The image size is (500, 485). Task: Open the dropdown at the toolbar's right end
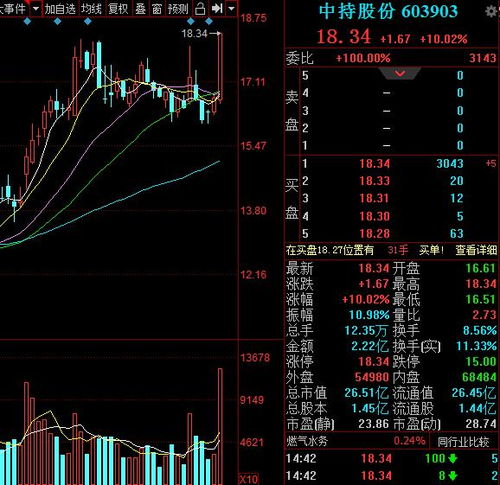[x=231, y=8]
